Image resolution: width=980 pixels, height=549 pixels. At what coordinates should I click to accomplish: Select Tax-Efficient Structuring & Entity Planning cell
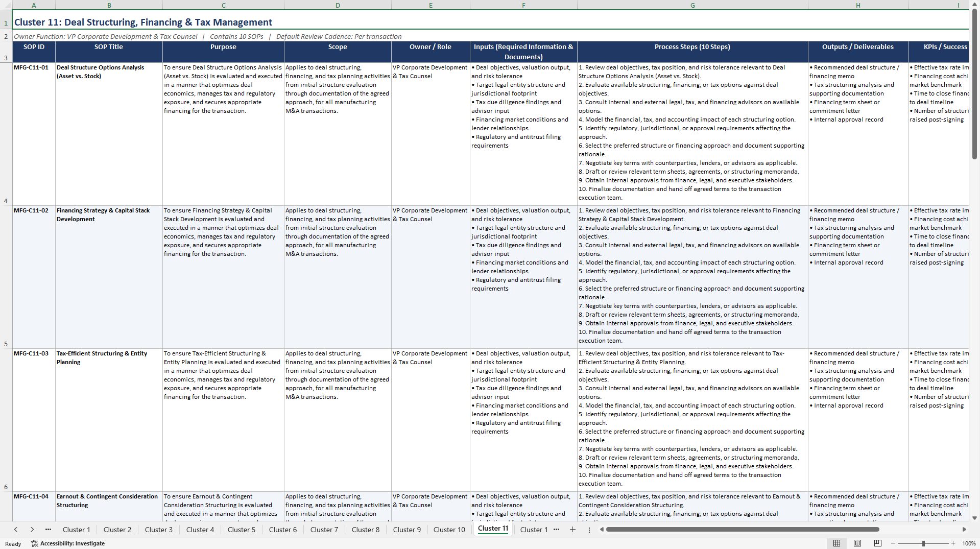(x=109, y=420)
